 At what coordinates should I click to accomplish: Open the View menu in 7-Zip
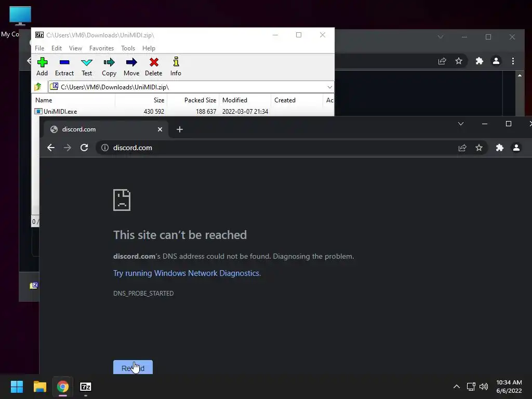[x=75, y=48]
